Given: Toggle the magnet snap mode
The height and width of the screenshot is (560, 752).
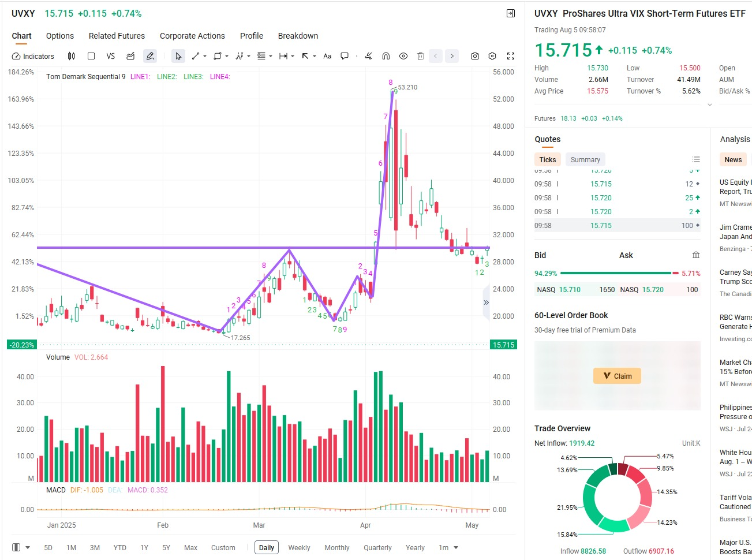Looking at the screenshot, I should point(386,56).
